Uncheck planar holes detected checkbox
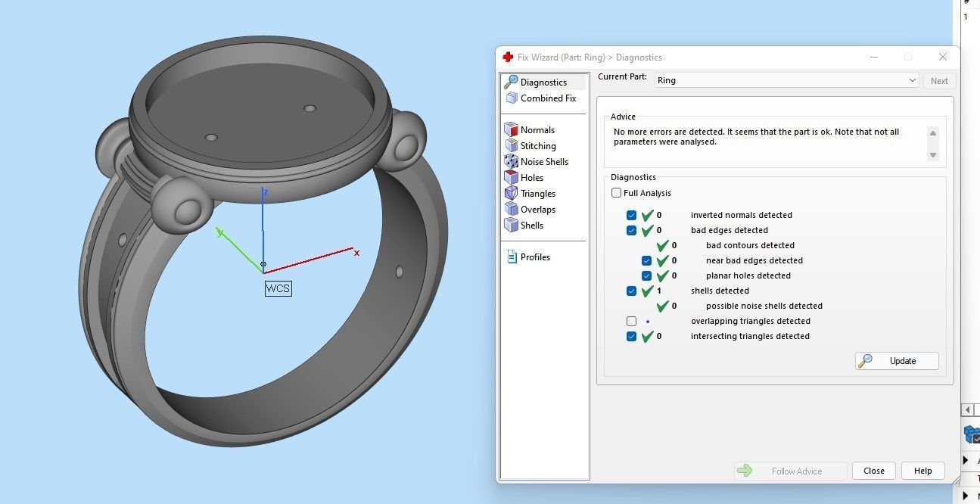 pos(647,275)
